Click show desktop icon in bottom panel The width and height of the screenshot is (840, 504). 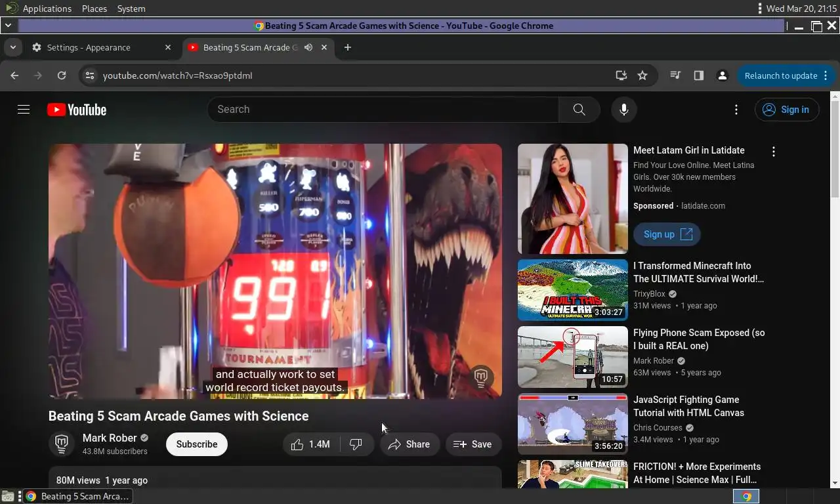(x=7, y=496)
